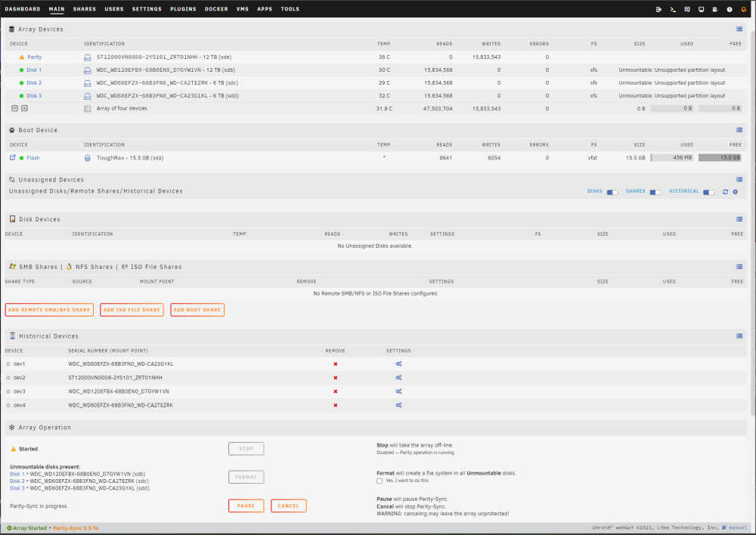Screen dimensions: 756x535
Task: Open the VMs menu
Action: [x=243, y=9]
